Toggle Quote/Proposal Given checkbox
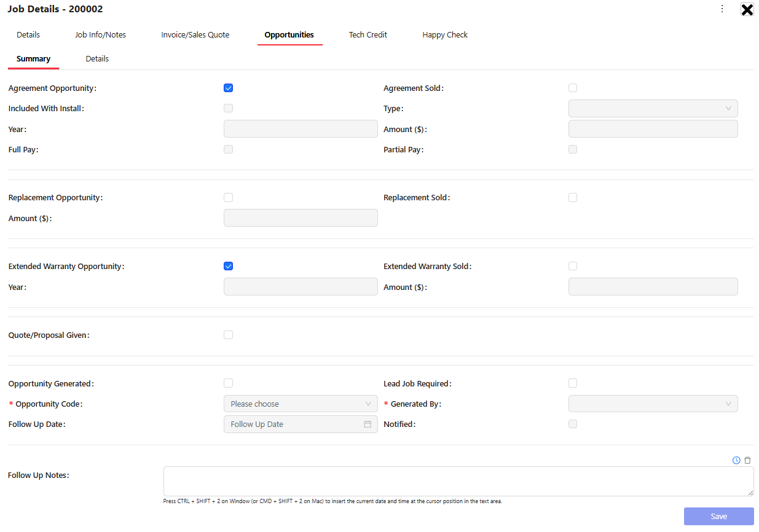759x532 pixels. point(229,335)
